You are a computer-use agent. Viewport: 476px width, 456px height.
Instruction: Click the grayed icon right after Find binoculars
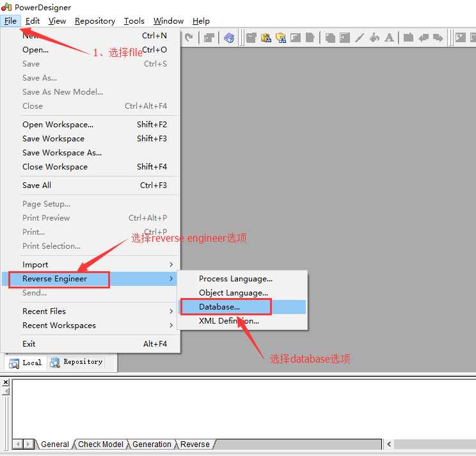tap(296, 38)
